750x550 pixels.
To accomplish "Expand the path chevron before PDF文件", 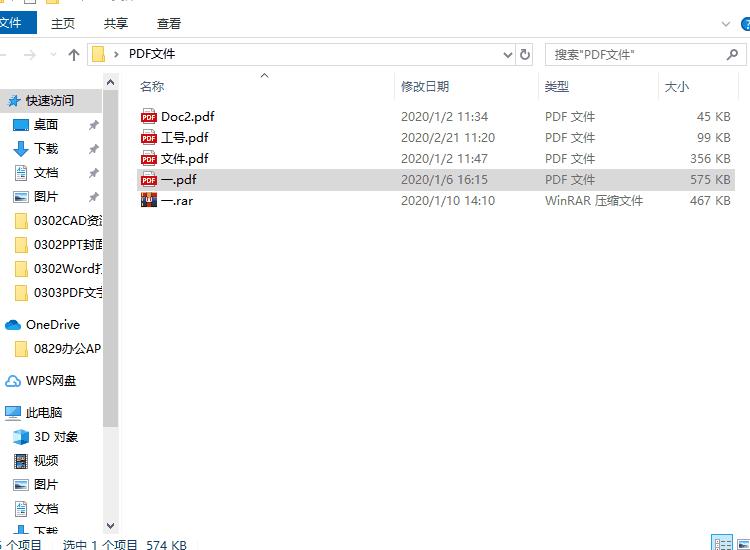I will 116,55.
